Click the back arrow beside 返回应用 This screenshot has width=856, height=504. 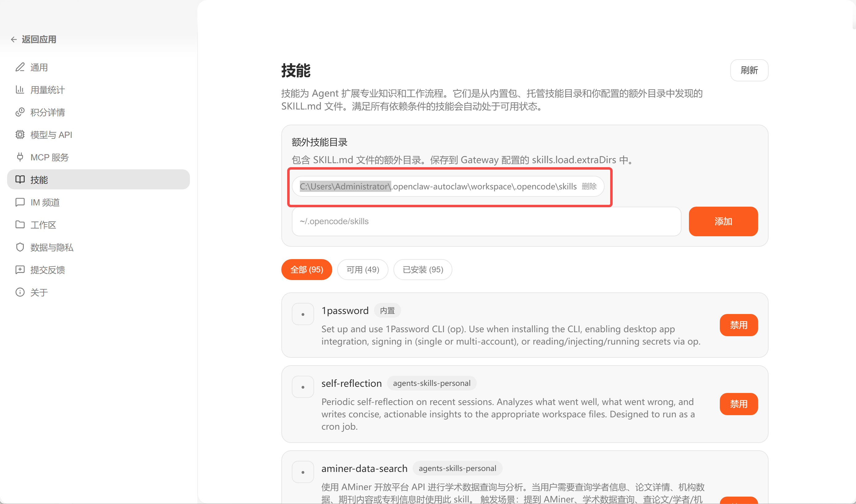[x=14, y=39]
